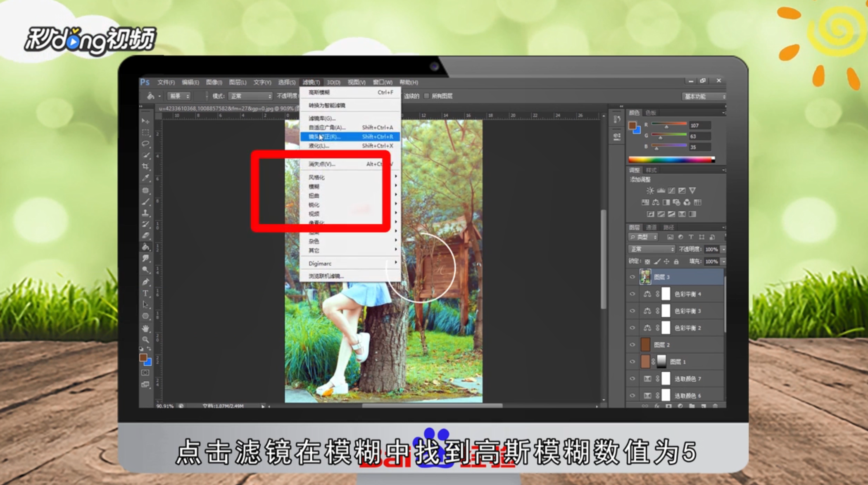Open the 不透明度 100% dropdown arrow
The image size is (868, 485).
click(723, 250)
